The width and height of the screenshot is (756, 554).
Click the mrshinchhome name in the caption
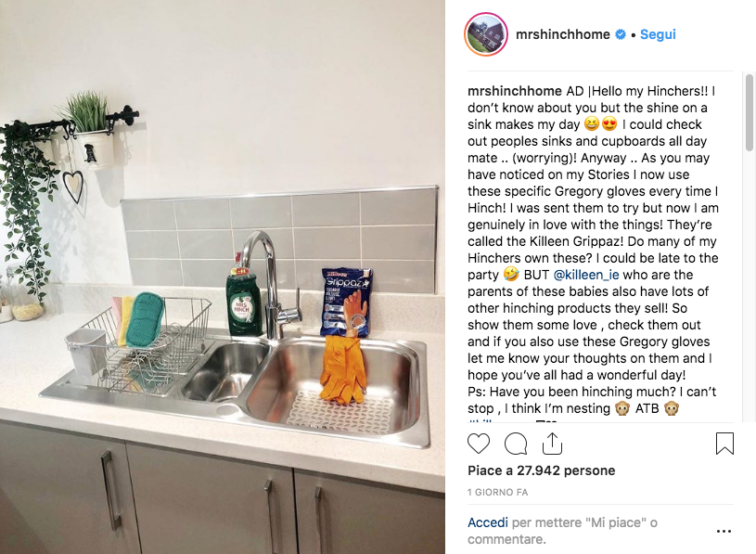(x=515, y=91)
